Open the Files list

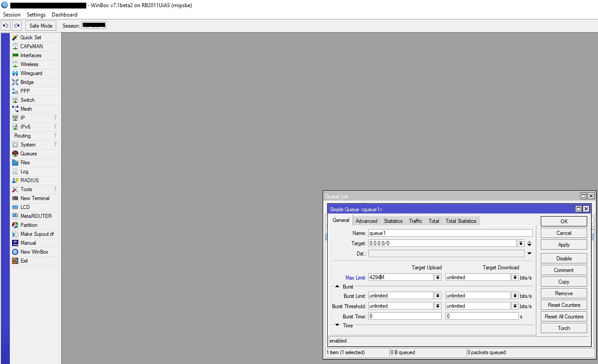point(36,163)
